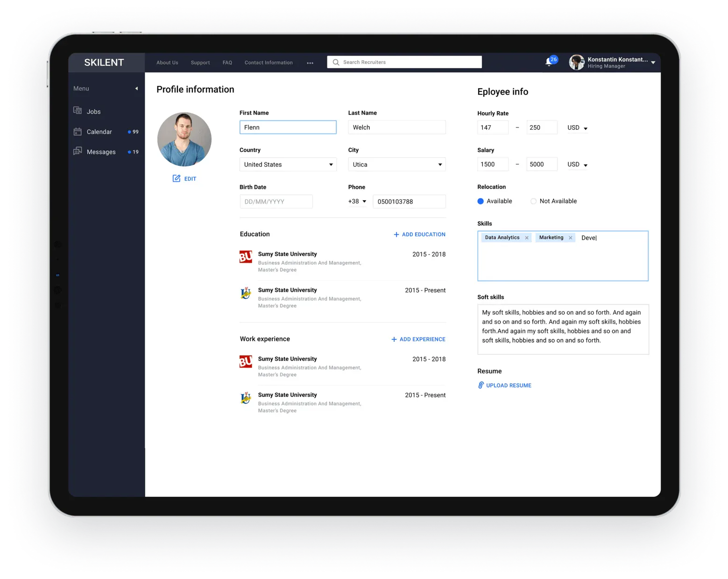Image resolution: width=728 pixels, height=579 pixels.
Task: Click the edit pencil icon under profile photo
Action: pyautogui.click(x=177, y=178)
